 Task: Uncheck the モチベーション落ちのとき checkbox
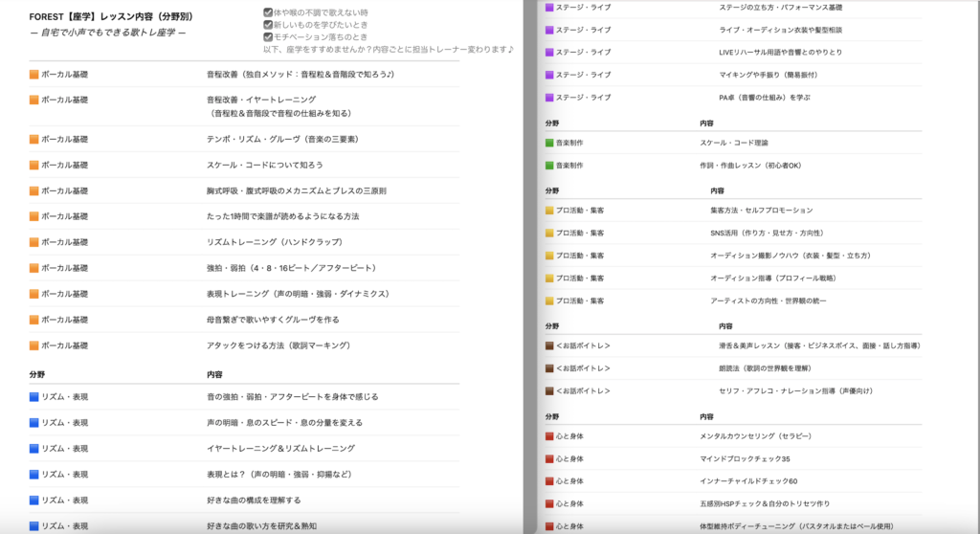pyautogui.click(x=268, y=36)
